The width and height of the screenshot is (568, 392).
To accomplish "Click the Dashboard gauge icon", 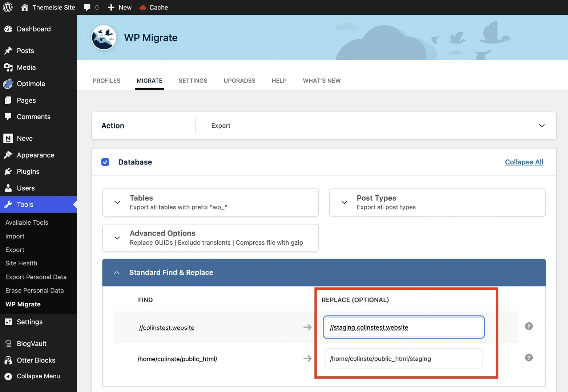I will tap(8, 29).
